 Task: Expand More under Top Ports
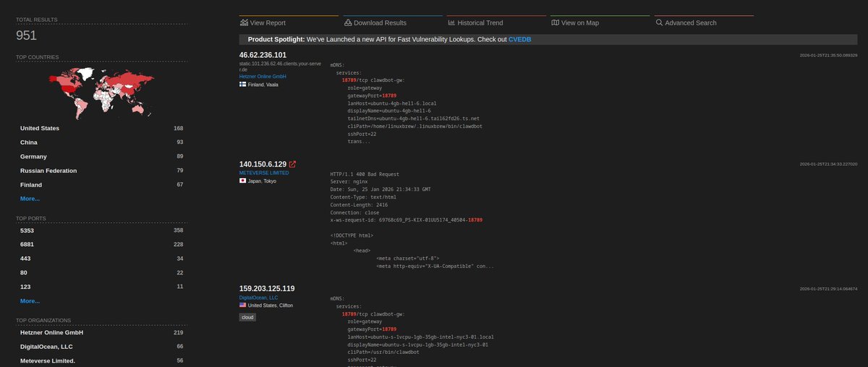coord(30,301)
